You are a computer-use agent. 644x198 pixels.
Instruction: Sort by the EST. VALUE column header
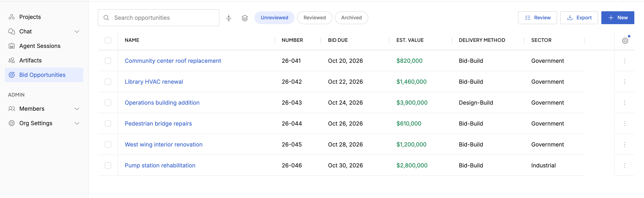(x=410, y=40)
